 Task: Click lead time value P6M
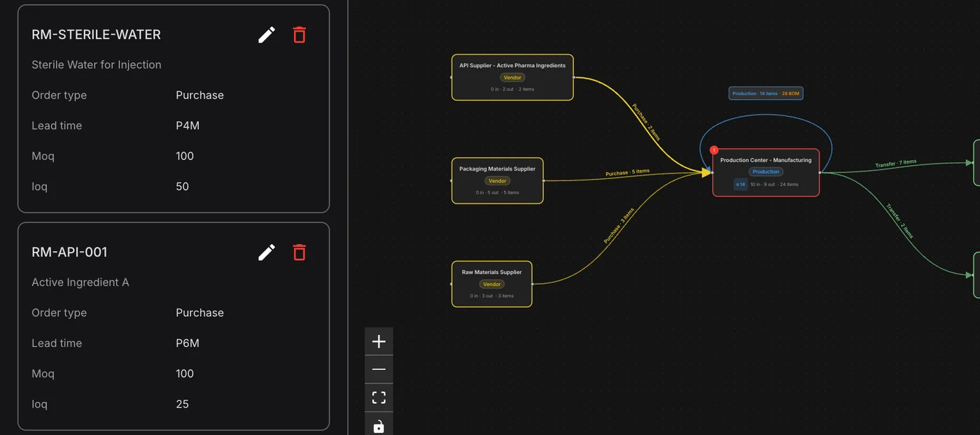pos(188,343)
